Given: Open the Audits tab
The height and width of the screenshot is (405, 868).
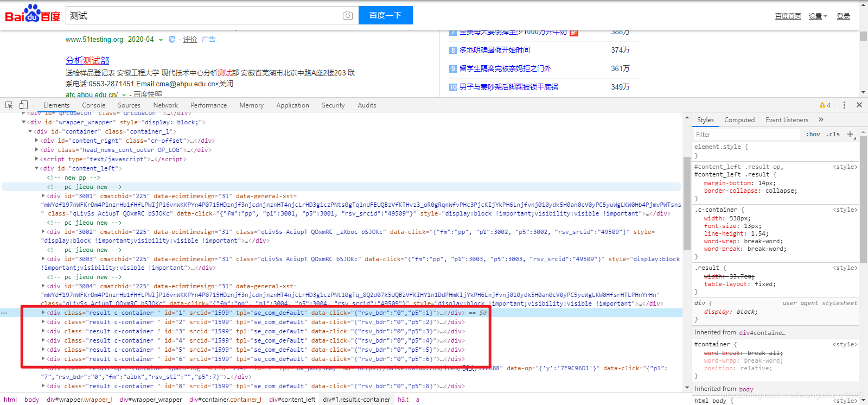Looking at the screenshot, I should (367, 105).
